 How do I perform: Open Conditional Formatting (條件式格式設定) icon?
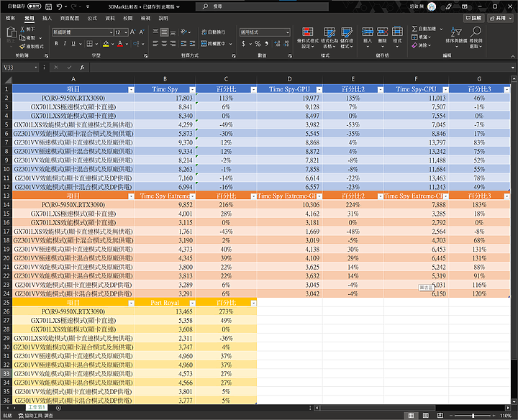tap(308, 32)
